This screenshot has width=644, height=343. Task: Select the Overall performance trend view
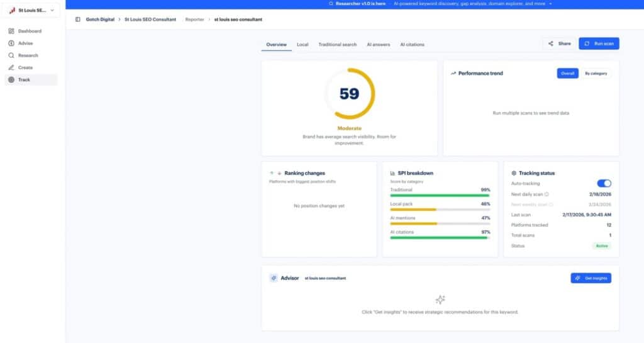click(568, 73)
